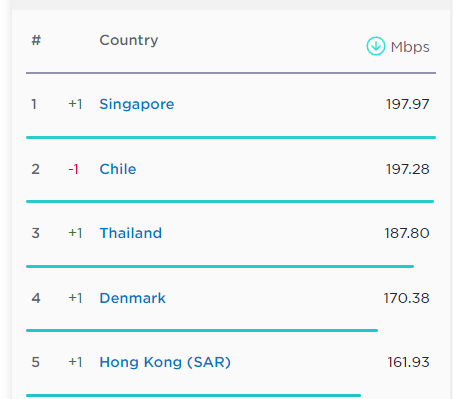Click the +1 rank change next to Denmark

pos(75,298)
